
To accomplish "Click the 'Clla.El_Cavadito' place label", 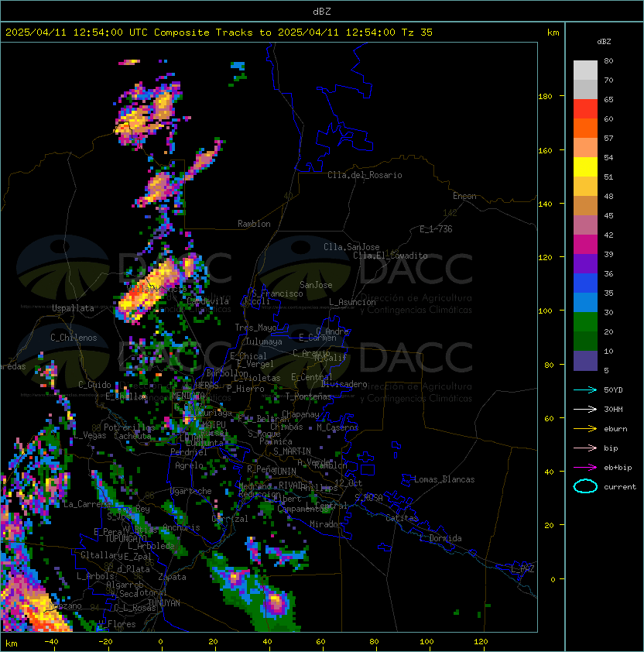I will pos(390,256).
